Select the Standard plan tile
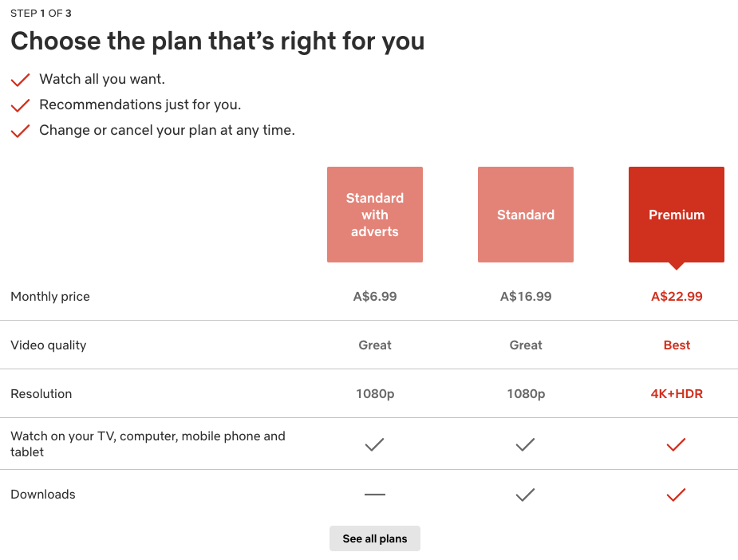 526,215
